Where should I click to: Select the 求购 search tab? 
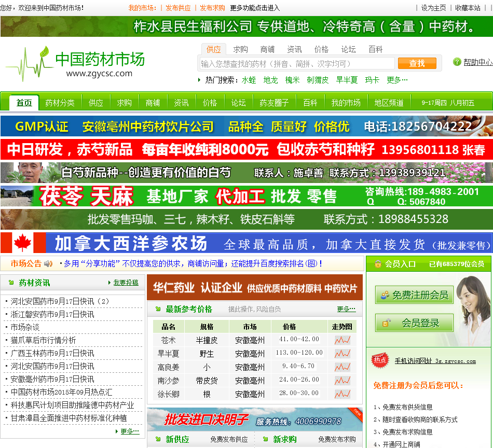pos(240,49)
